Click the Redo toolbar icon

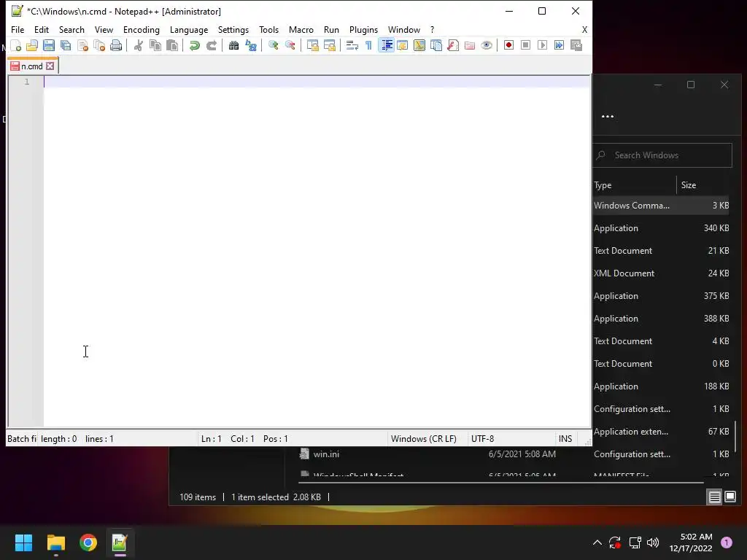coord(211,45)
